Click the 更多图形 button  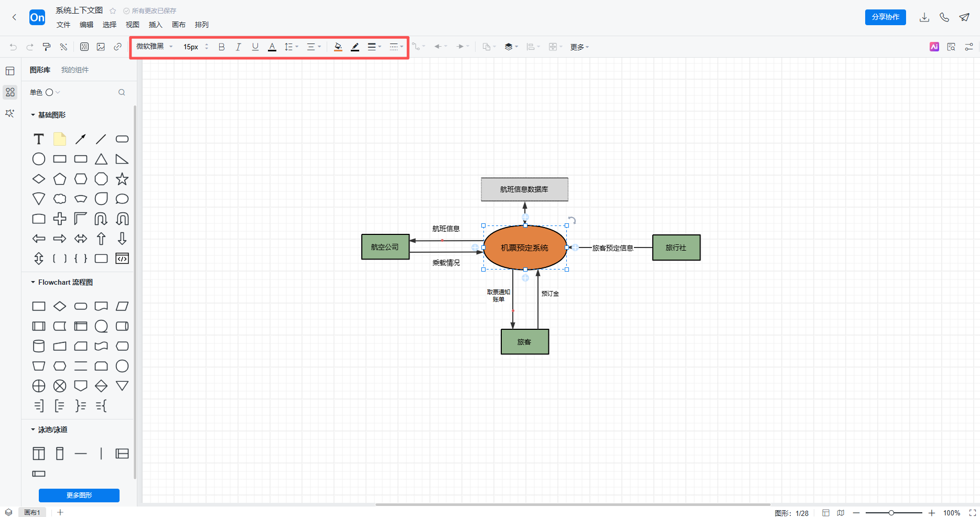(79, 495)
